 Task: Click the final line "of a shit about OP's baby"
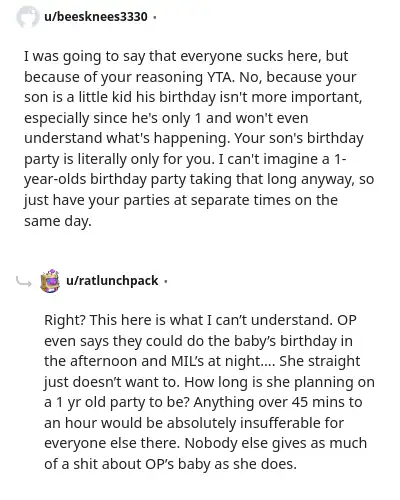point(170,464)
